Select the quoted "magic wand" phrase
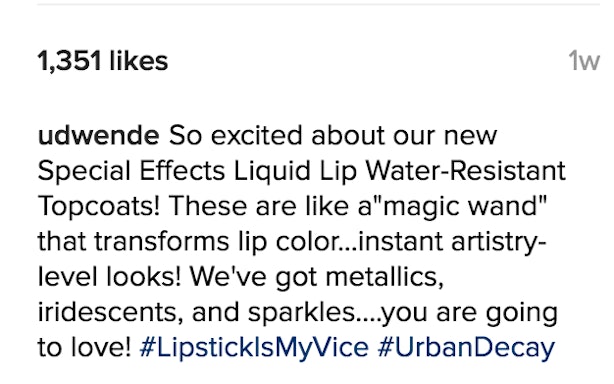Viewport: 614px width, 384px height. pyautogui.click(x=462, y=206)
